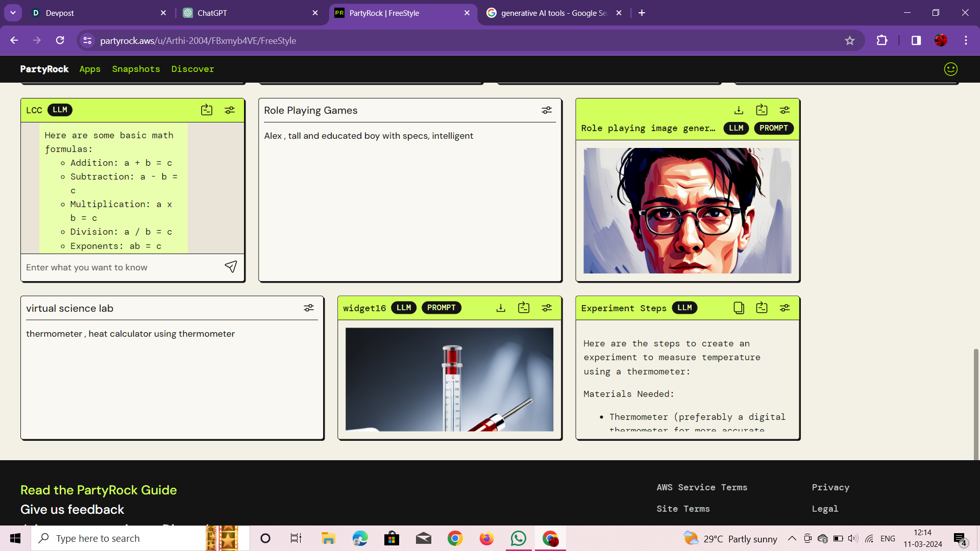Bookmark this page with the star
The height and width of the screenshot is (551, 980).
(849, 40)
